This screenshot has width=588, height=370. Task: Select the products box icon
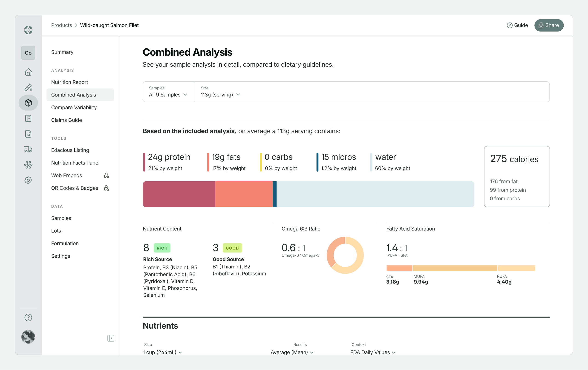(x=28, y=103)
